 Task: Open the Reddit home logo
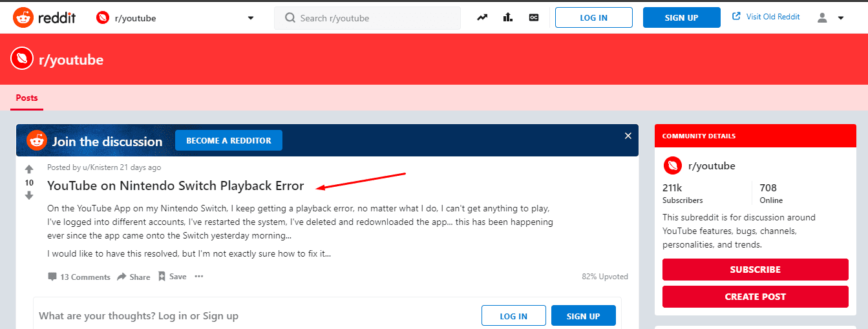44,17
